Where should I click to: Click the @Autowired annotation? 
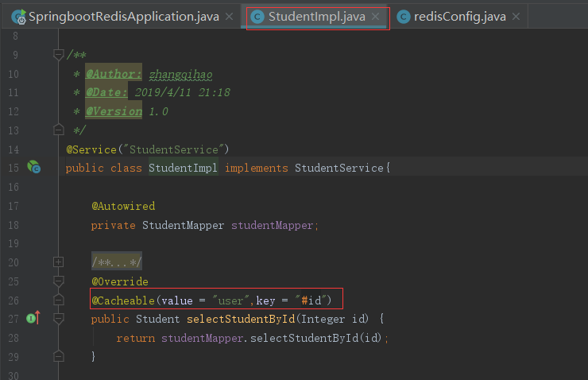tap(123, 206)
